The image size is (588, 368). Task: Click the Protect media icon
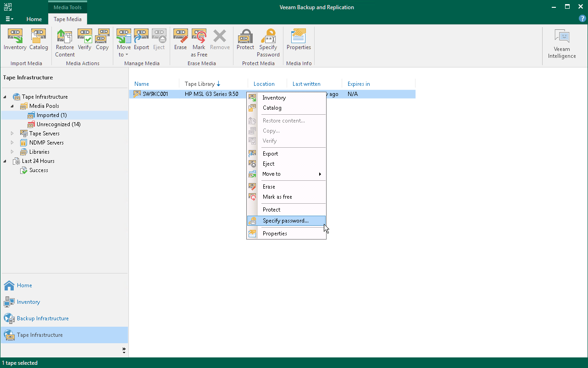[245, 39]
